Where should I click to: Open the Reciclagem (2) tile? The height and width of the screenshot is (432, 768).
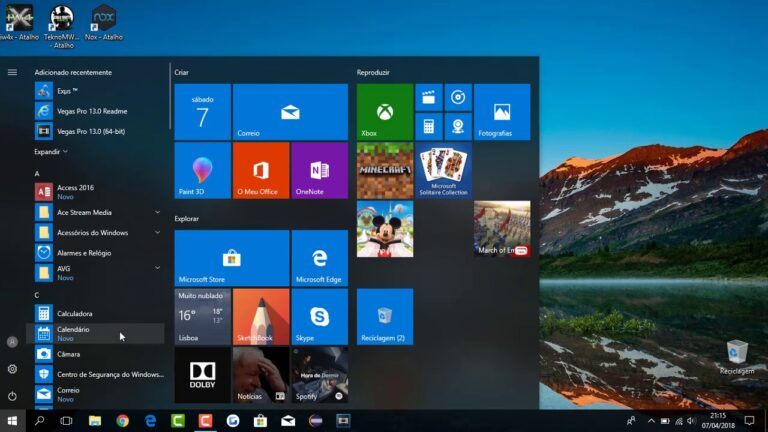pos(384,316)
